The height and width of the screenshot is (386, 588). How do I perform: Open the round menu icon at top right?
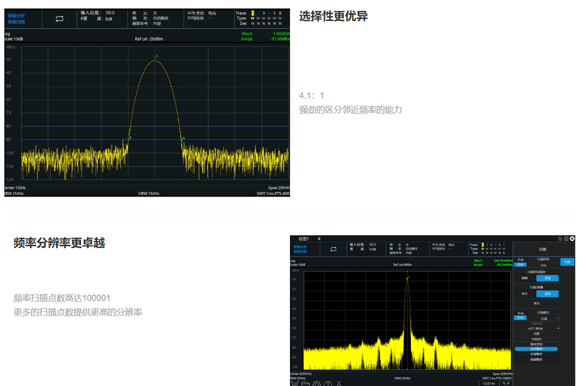pyautogui.click(x=572, y=239)
